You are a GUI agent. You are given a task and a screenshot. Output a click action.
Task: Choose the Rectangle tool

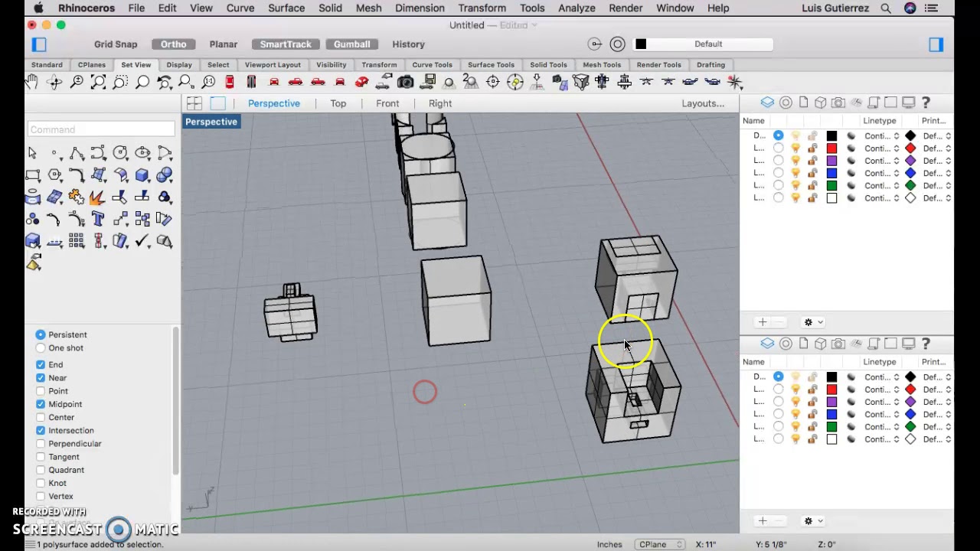(32, 175)
